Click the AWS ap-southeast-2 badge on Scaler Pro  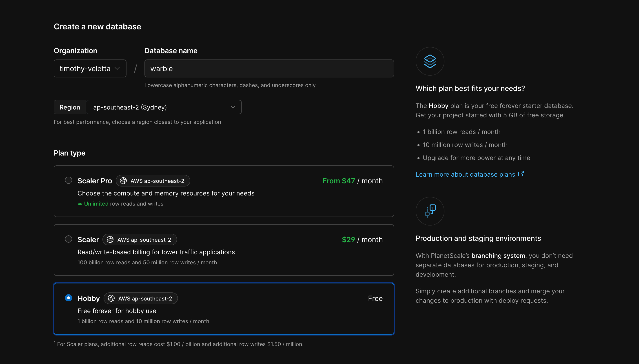coord(153,181)
